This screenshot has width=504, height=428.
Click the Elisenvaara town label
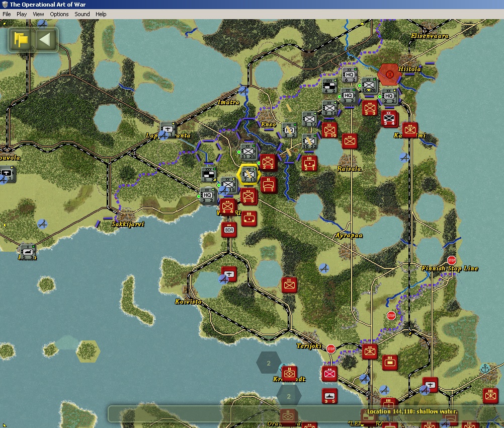tap(430, 36)
